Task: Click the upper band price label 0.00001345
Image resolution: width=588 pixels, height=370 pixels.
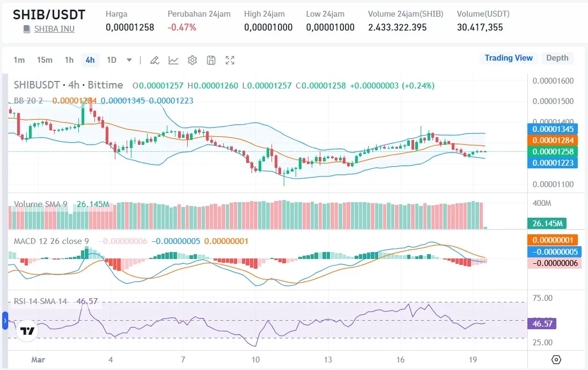Action: (x=553, y=129)
